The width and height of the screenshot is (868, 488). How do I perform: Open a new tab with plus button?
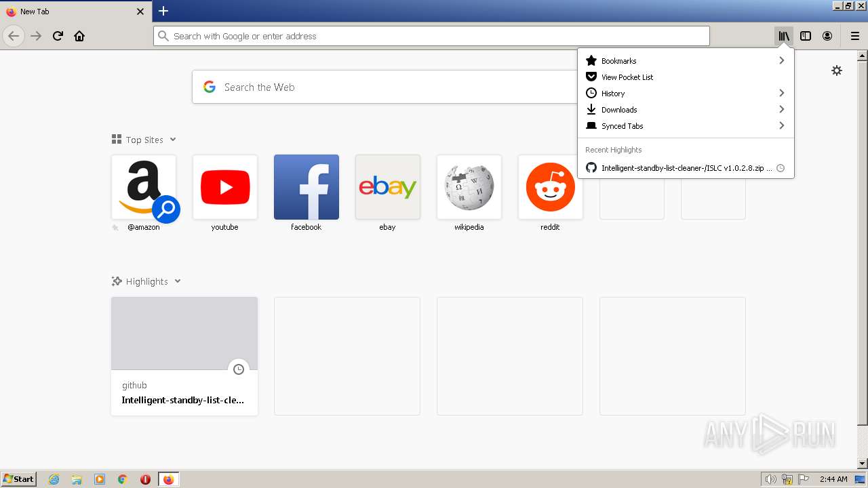163,11
